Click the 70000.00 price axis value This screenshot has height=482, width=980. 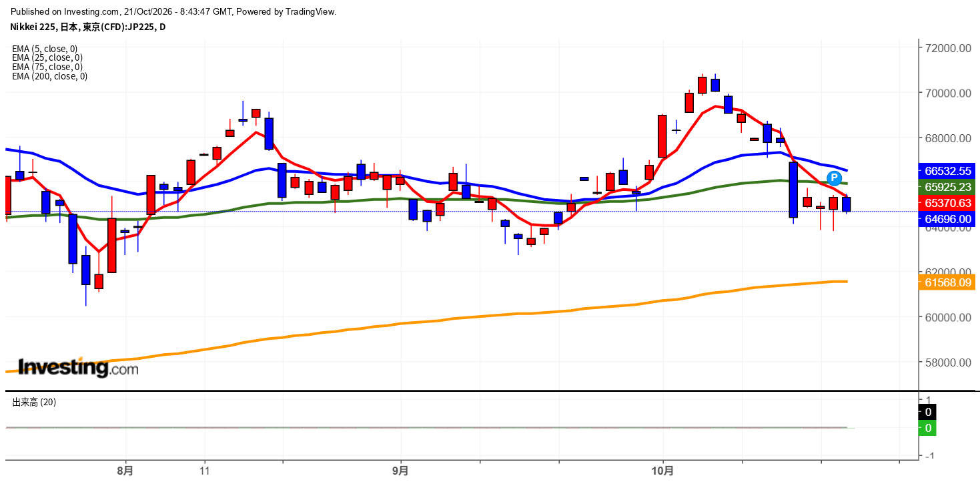947,93
